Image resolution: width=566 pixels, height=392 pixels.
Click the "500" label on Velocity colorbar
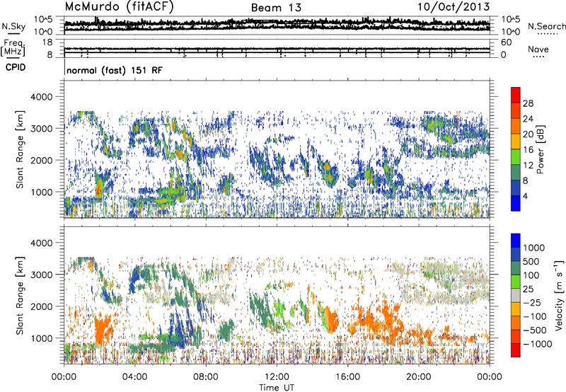(531, 261)
